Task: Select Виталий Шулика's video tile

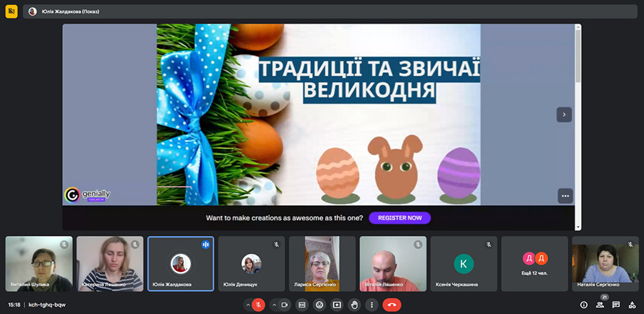Action: [39, 263]
